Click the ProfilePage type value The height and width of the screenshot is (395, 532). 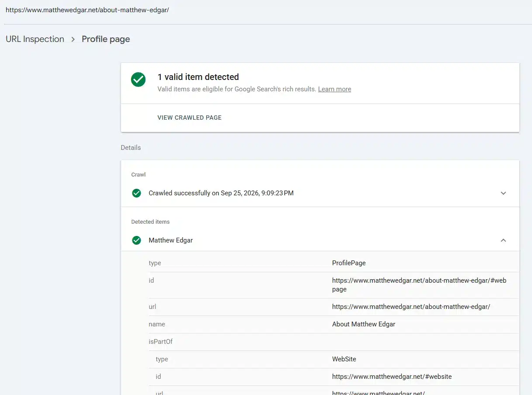pos(349,263)
